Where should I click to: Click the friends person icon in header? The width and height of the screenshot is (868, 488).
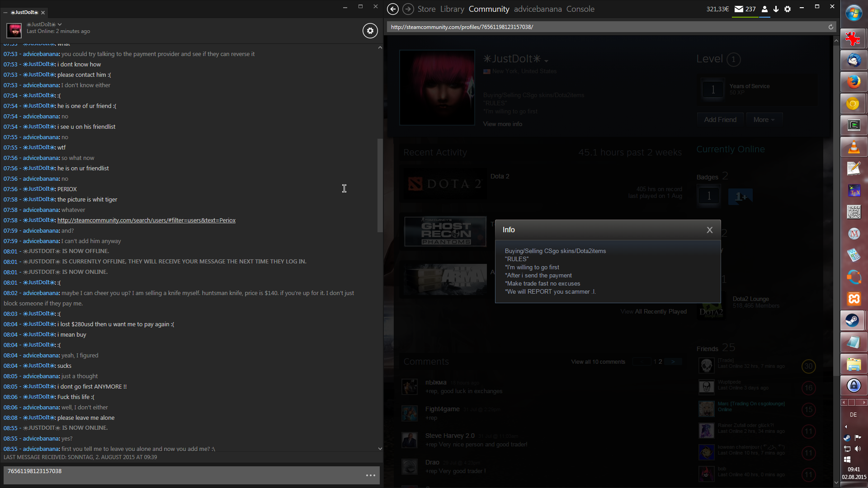click(x=764, y=9)
